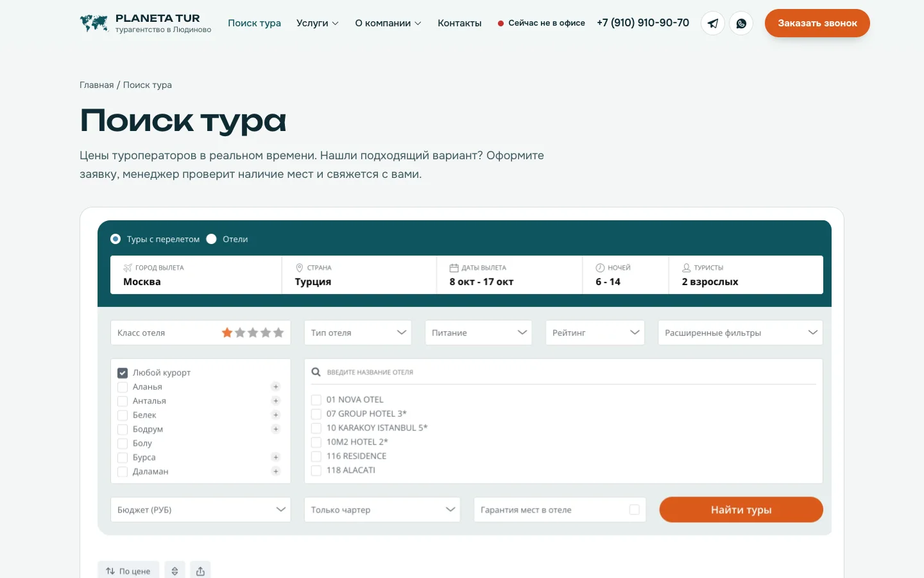Open the 'О компании' navigation menu

(x=388, y=23)
